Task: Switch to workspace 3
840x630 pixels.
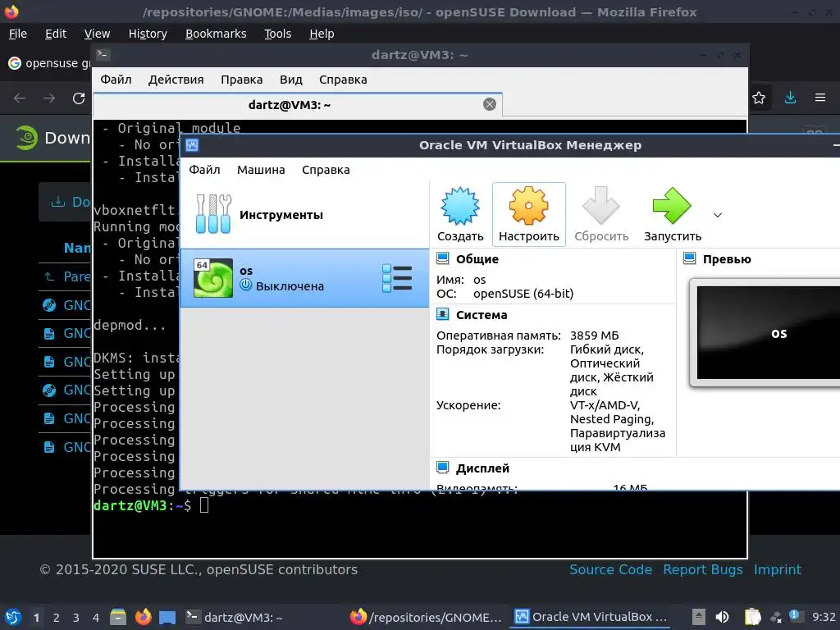Action: point(76,618)
